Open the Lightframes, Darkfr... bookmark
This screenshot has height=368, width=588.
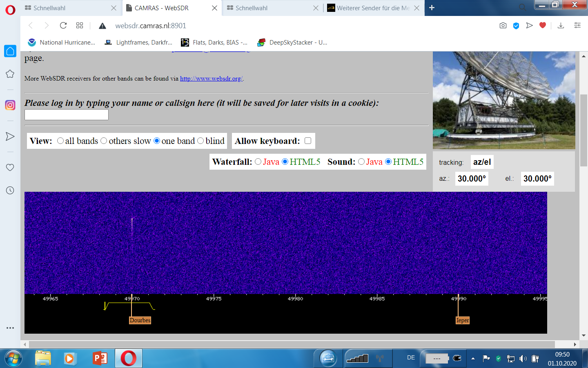point(138,43)
